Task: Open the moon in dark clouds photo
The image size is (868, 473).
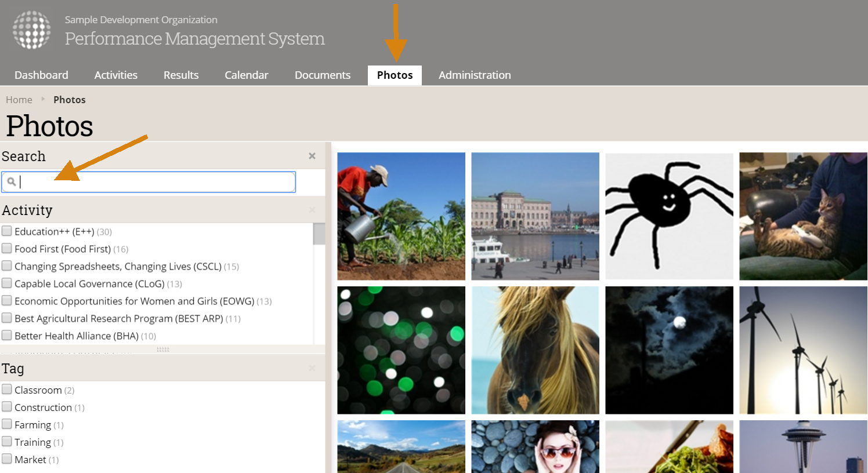Action: tap(670, 350)
